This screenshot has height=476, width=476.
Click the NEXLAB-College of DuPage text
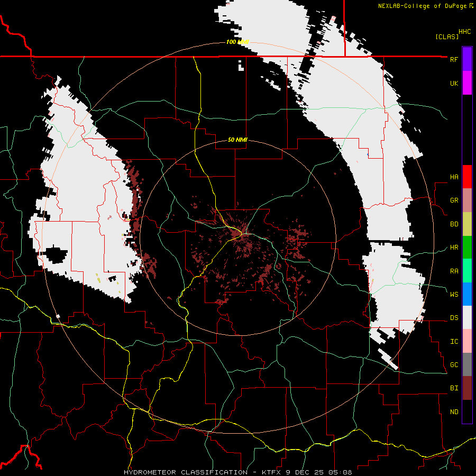pyautogui.click(x=422, y=6)
